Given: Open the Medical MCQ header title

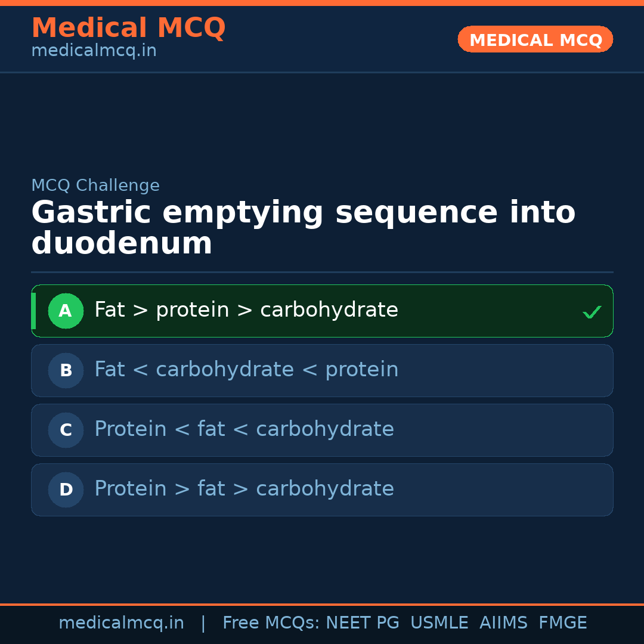Looking at the screenshot, I should (128, 28).
